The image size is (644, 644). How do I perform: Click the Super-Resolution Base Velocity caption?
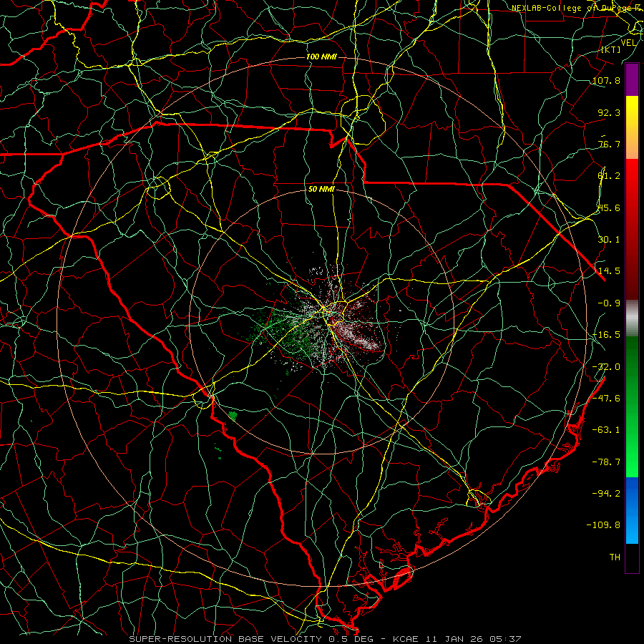click(325, 639)
